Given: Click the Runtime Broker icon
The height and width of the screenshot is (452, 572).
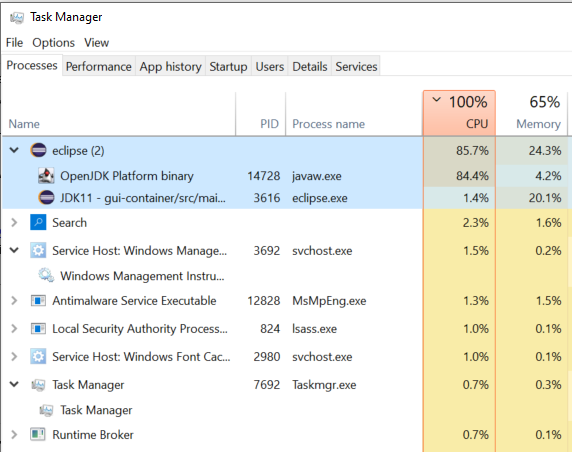Looking at the screenshot, I should pyautogui.click(x=38, y=434).
